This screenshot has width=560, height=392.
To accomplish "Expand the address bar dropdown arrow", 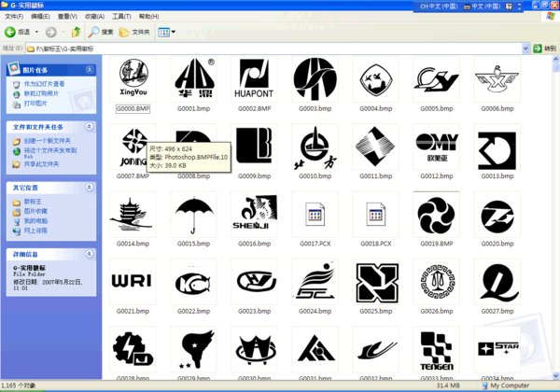I will point(525,48).
